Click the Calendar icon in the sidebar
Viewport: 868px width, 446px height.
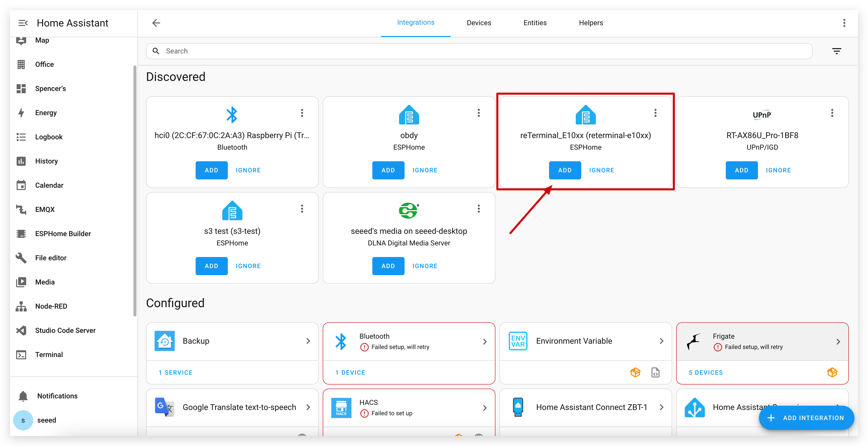21,185
